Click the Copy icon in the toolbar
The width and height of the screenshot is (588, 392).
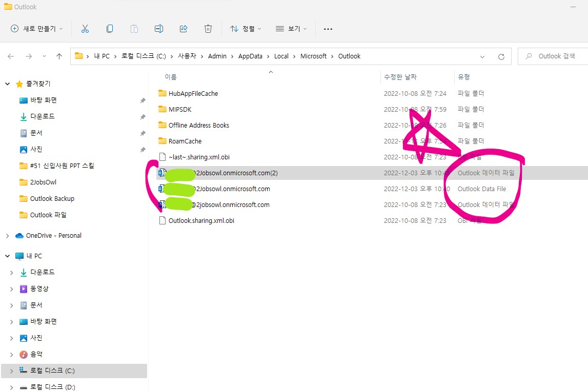coord(110,29)
